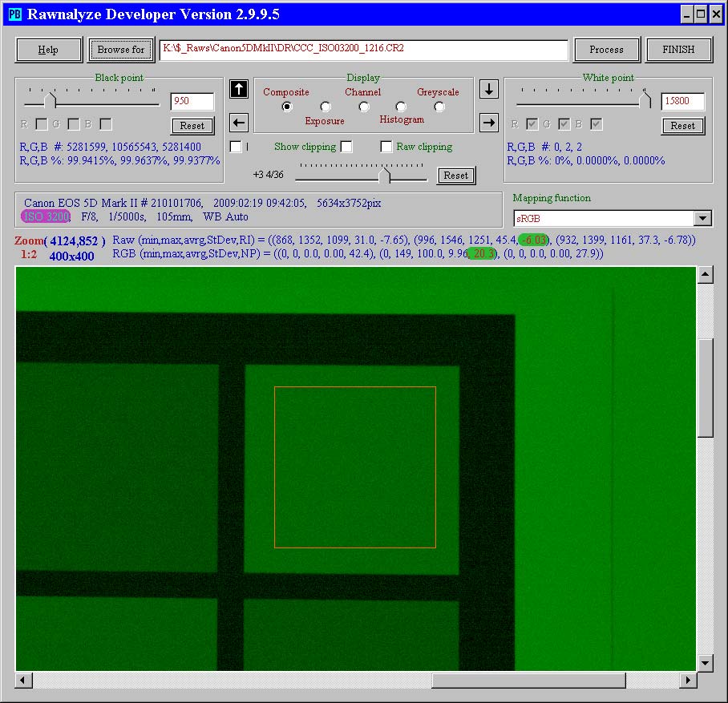The height and width of the screenshot is (703, 728).
Task: Enable the Show clipping checkbox
Action: click(x=346, y=147)
